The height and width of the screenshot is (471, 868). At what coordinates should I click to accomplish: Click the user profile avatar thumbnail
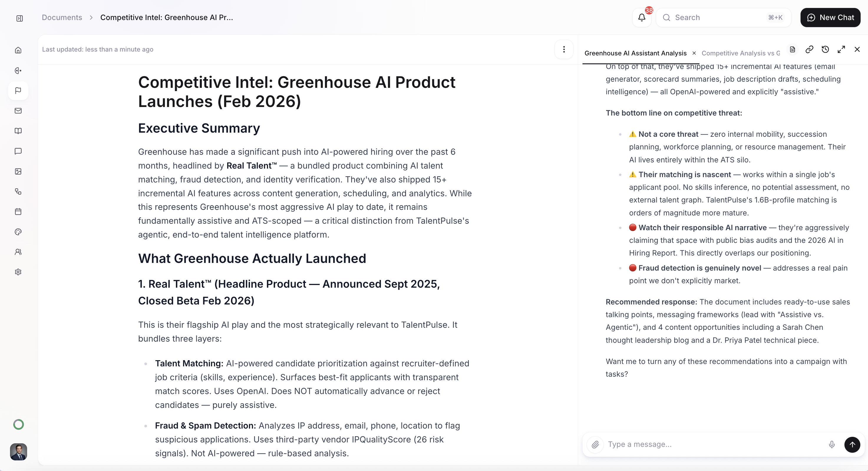[19, 452]
